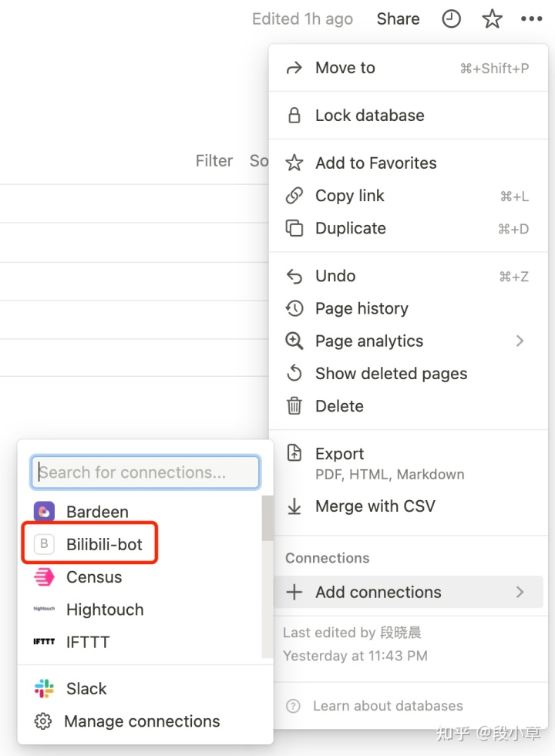Expand the Add connections submenu chevron
Screen dimensions: 555x756
pyautogui.click(x=520, y=593)
